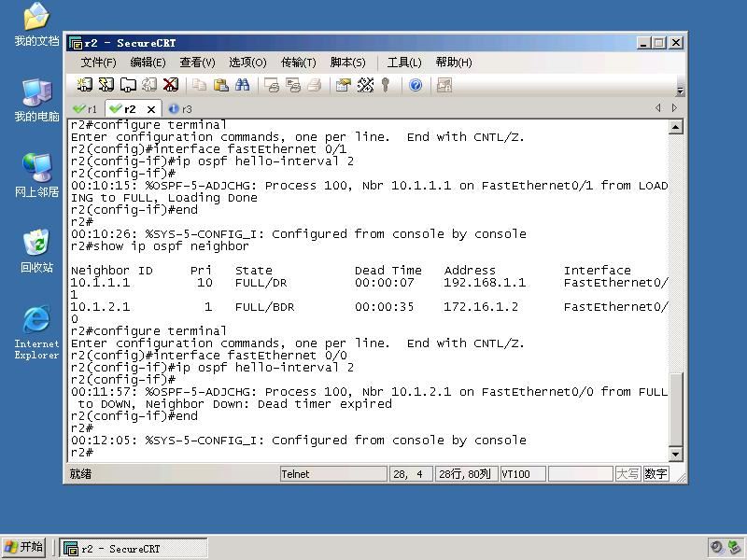Click the Find binoculars icon
The height and width of the screenshot is (560, 747).
(x=242, y=85)
